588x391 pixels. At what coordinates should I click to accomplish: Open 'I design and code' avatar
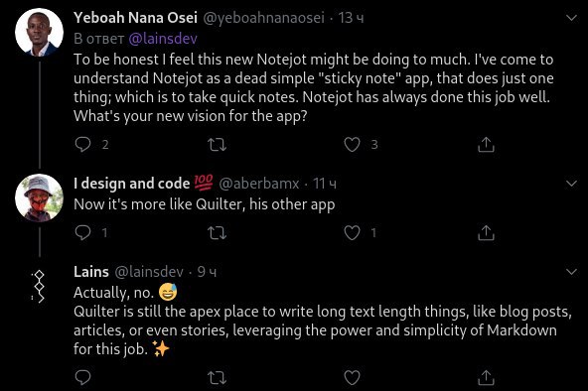coord(39,197)
